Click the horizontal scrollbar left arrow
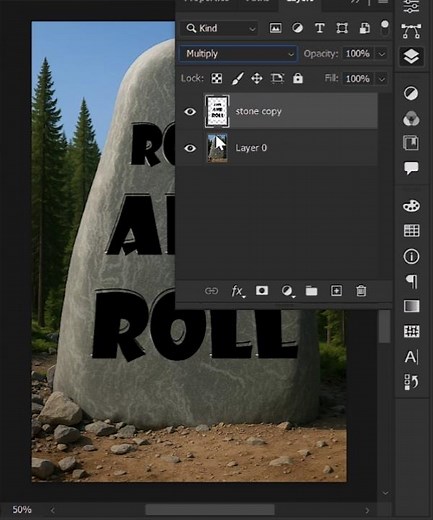The height and width of the screenshot is (520, 433). (x=52, y=510)
